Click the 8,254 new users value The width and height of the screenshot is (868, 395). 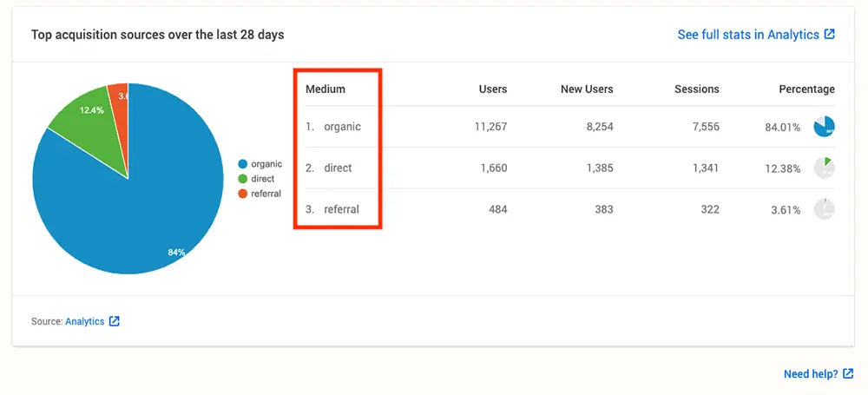pos(599,127)
